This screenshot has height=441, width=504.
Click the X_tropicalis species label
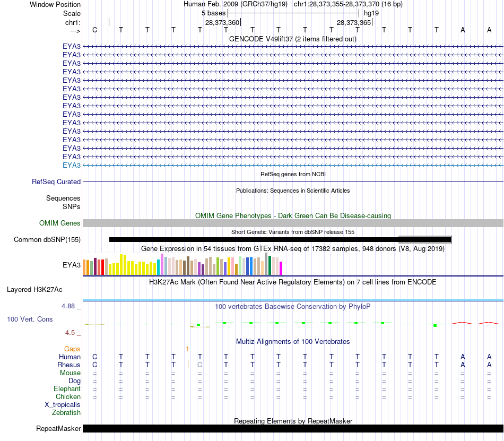[63, 405]
